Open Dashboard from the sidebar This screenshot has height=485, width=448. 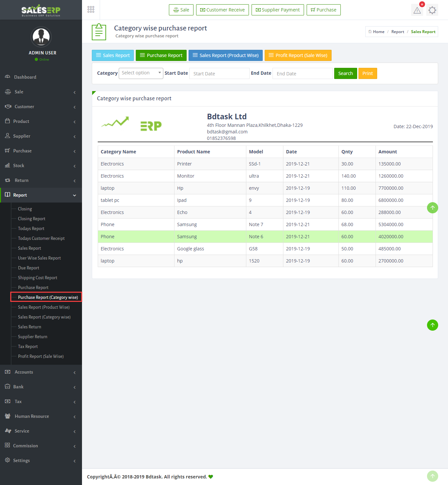pos(25,77)
